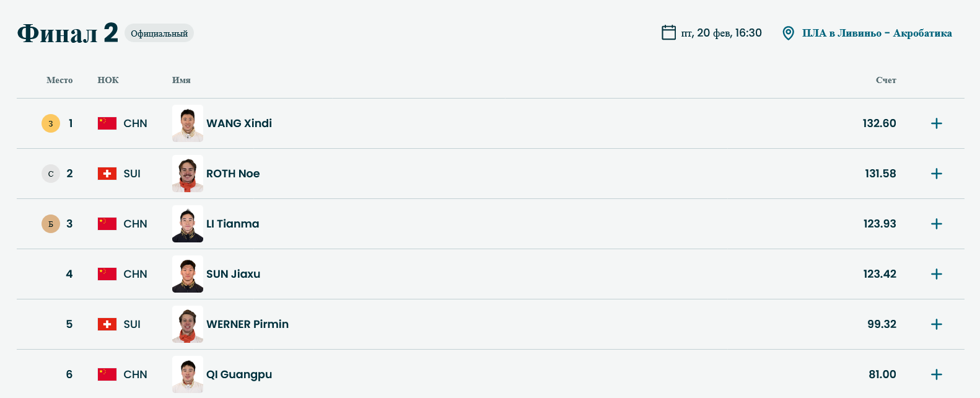Expand ROTH Noe result row
This screenshot has width=980, height=398.
[936, 174]
